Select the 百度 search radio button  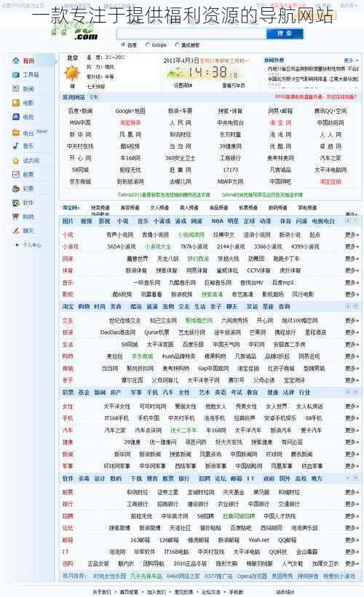tap(123, 45)
